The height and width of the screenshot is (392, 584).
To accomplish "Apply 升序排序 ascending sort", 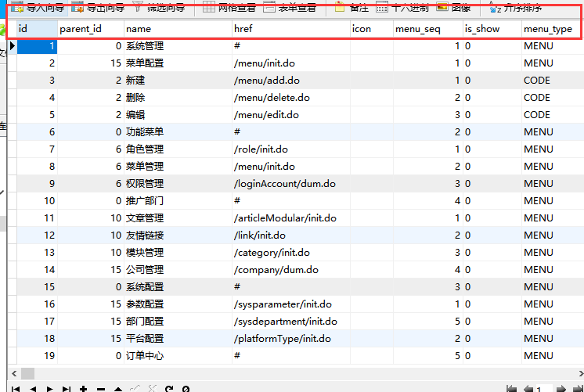I will 515,7.
